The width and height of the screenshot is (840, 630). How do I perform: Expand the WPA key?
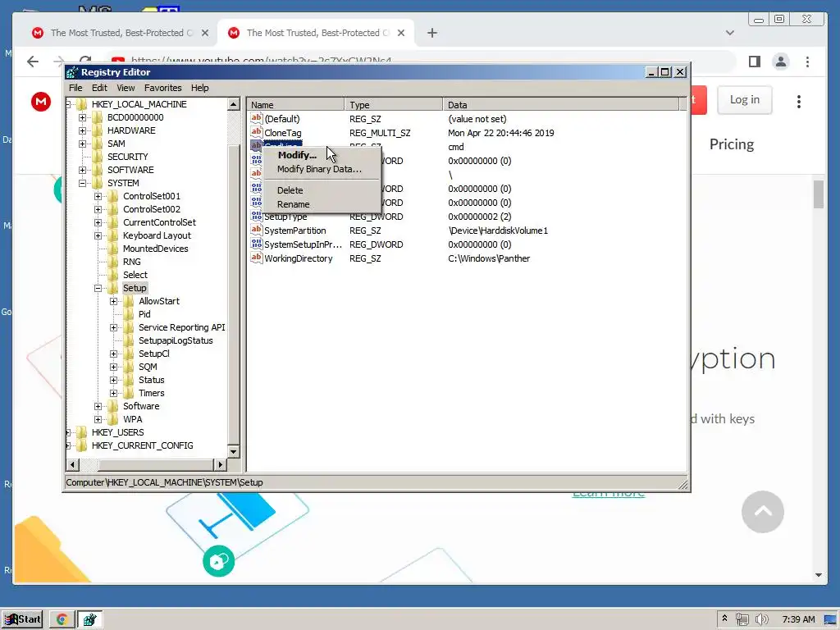[98, 419]
